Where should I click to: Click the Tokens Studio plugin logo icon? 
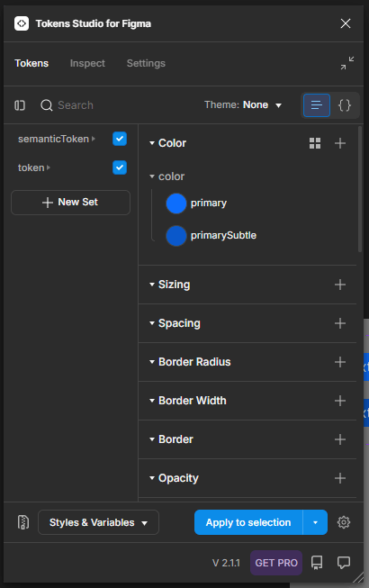pyautogui.click(x=22, y=23)
